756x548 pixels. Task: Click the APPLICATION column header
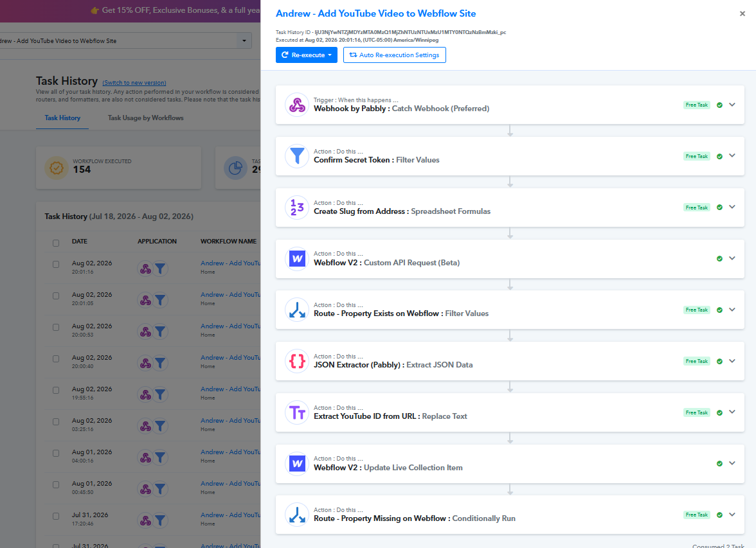click(x=157, y=242)
